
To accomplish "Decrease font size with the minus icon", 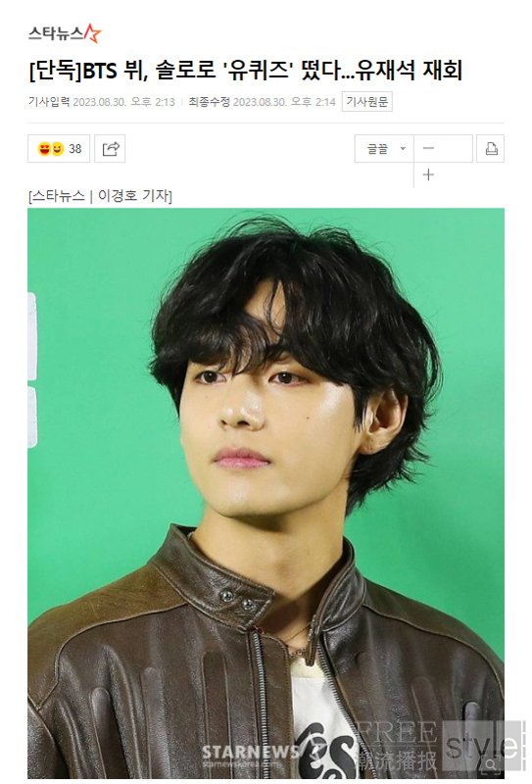I will [428, 149].
